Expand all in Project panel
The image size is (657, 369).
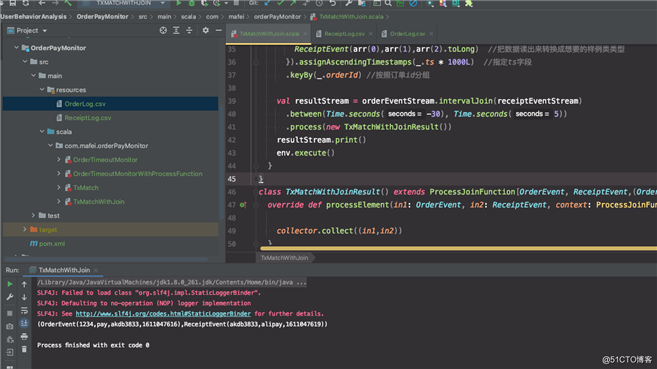pyautogui.click(x=176, y=30)
